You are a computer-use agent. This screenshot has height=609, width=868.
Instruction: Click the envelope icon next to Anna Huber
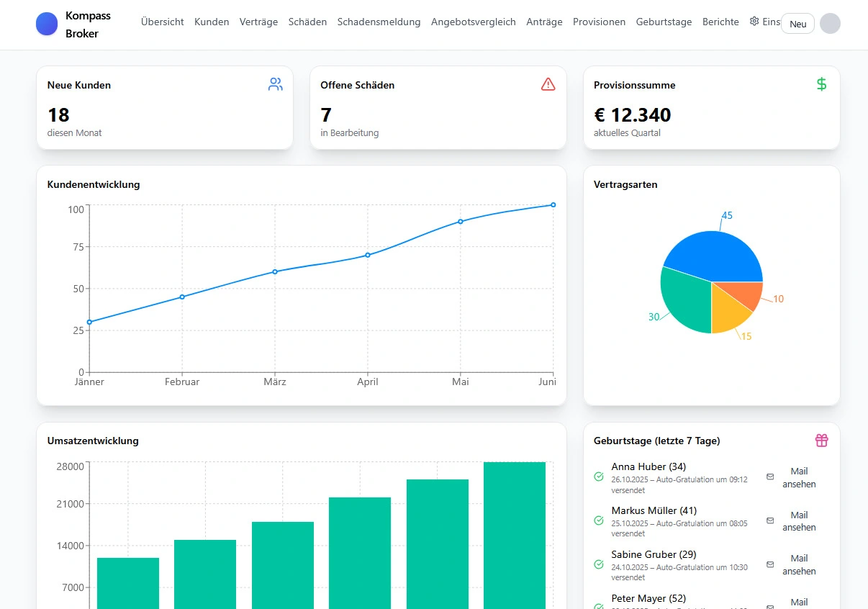pos(769,477)
